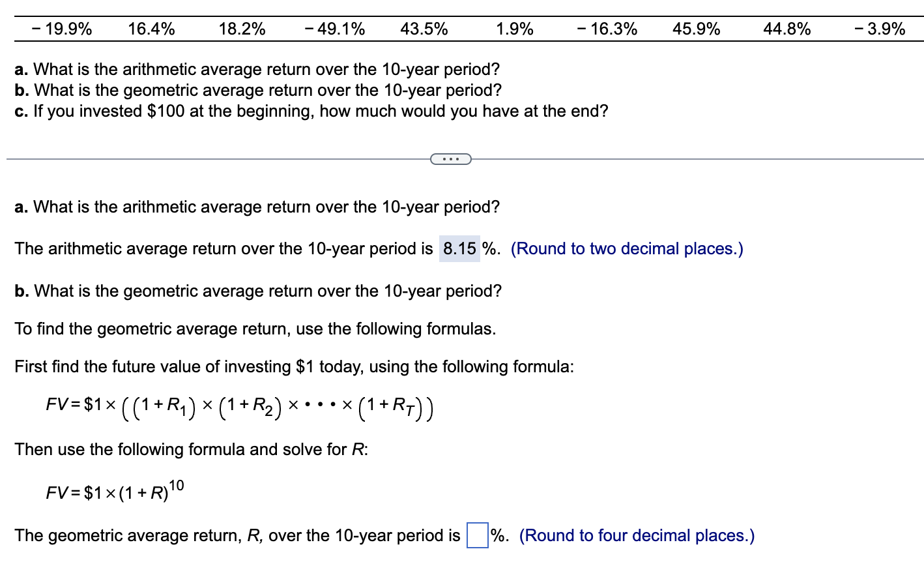Expand the ellipsis divider button
This screenshot has width=924, height=577.
pyautogui.click(x=451, y=158)
